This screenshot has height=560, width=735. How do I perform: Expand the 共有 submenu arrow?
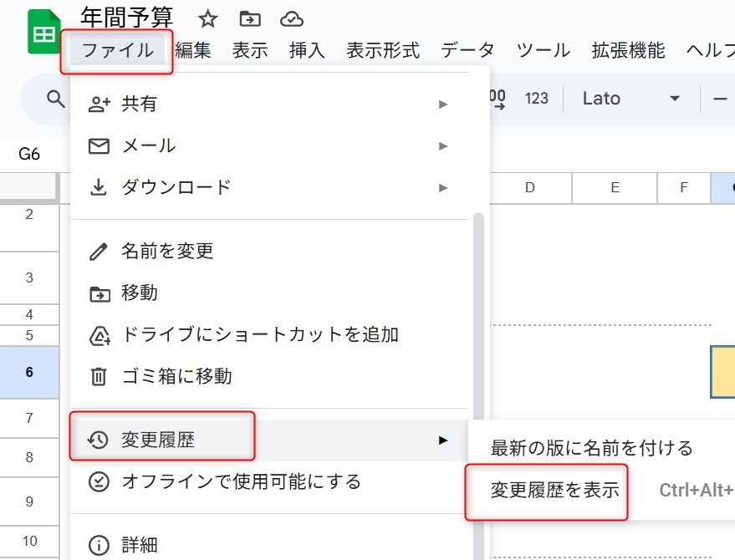pos(443,104)
